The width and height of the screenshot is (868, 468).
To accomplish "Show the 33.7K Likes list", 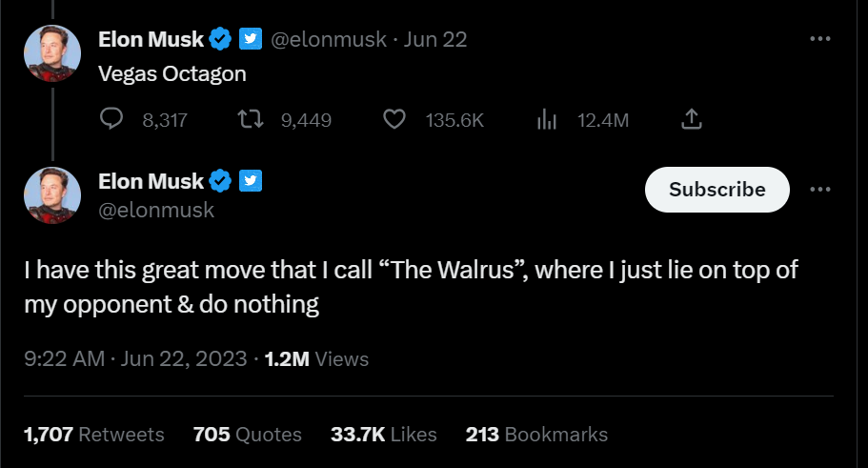I will click(383, 435).
